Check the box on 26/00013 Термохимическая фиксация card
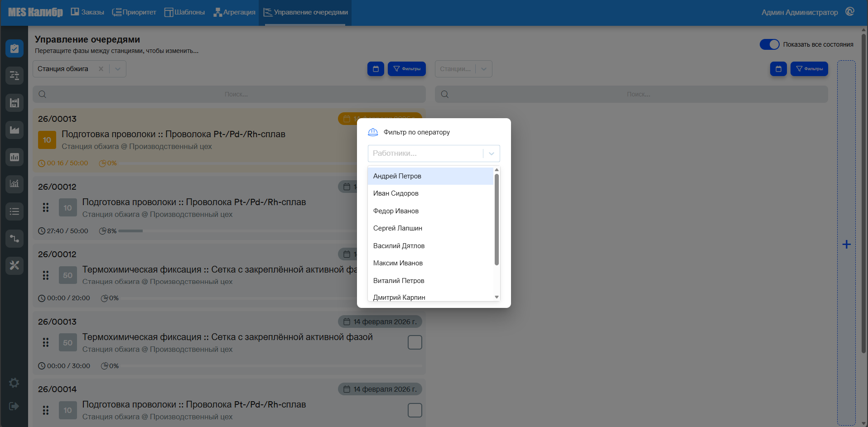 click(x=415, y=342)
